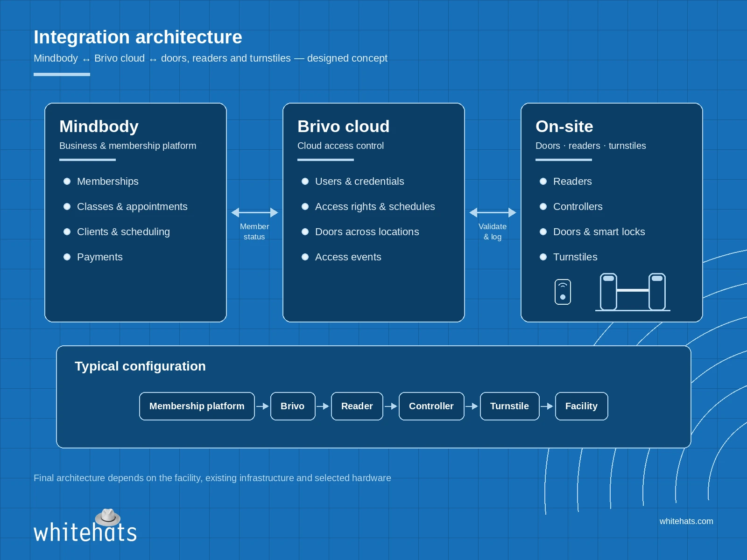Click the 'On-site' panel heading
Image resolution: width=747 pixels, height=560 pixels.
click(564, 126)
